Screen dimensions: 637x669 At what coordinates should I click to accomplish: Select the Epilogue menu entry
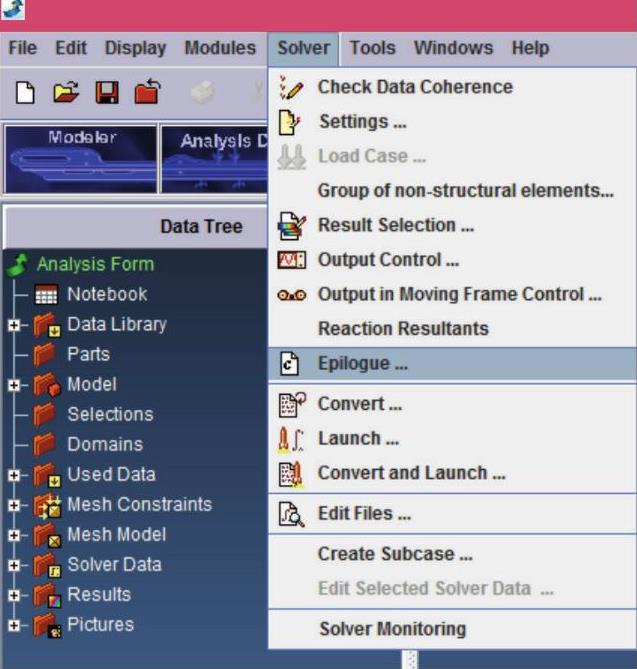pos(362,364)
